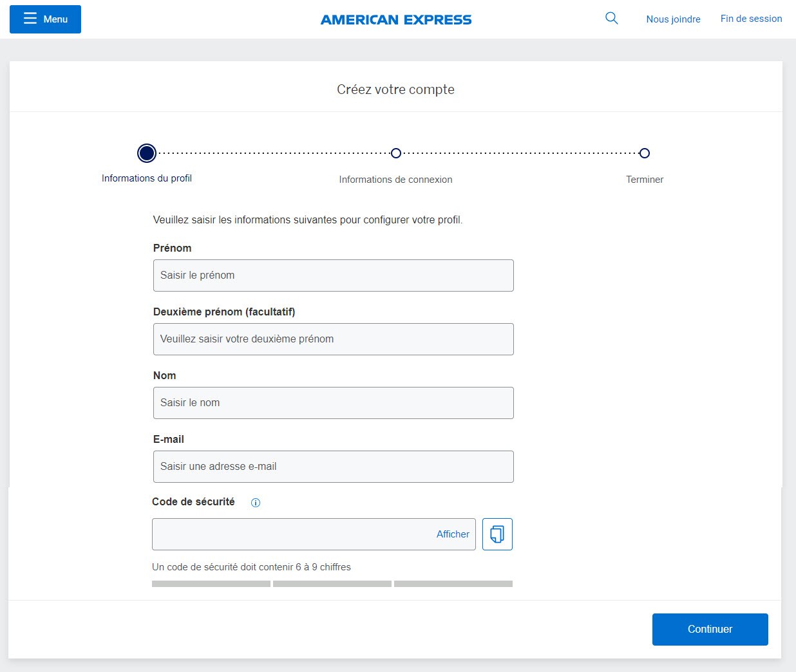Click the copy icon beside security code
Screen dimensions: 796x672
click(x=497, y=534)
